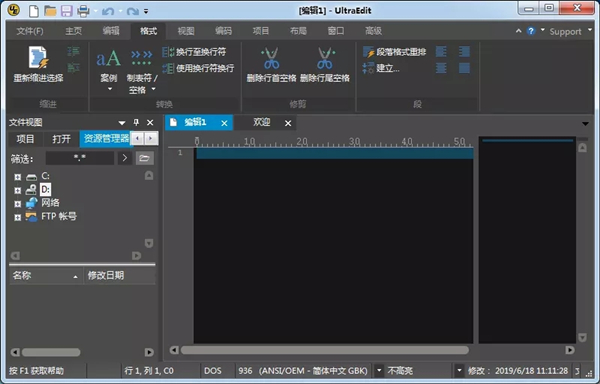
Task: Sort by the 名称 column header
Action: tap(46, 275)
